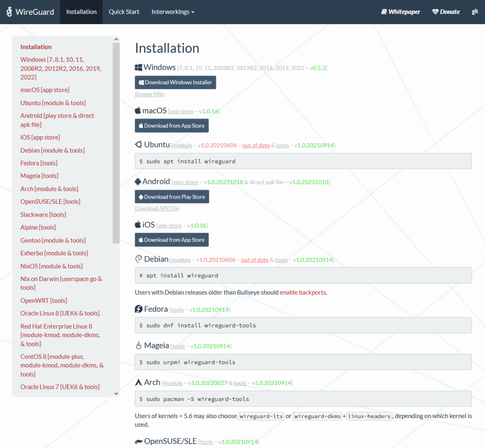Jump to macOS [app store] in sidebar

(45, 90)
